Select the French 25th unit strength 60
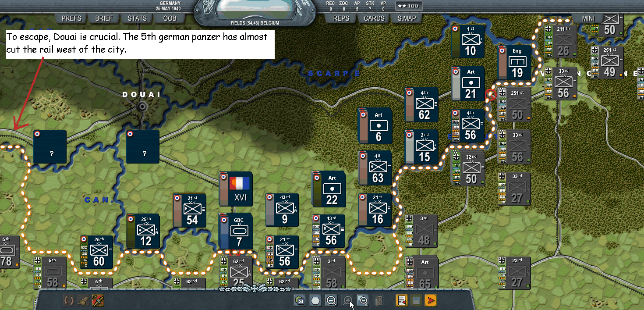644x310 pixels. pos(96,252)
